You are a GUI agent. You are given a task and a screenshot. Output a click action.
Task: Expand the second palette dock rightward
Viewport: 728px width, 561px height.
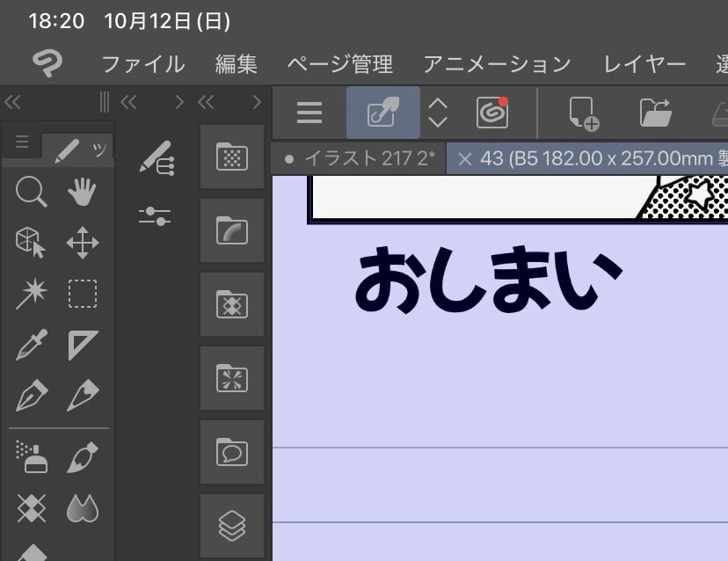point(179,102)
